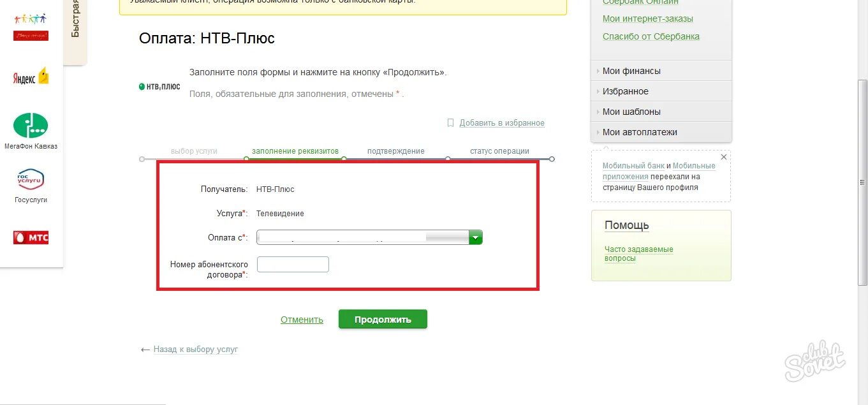868x405 pixels.
Task: Click the МТС logo icon
Action: [31, 238]
